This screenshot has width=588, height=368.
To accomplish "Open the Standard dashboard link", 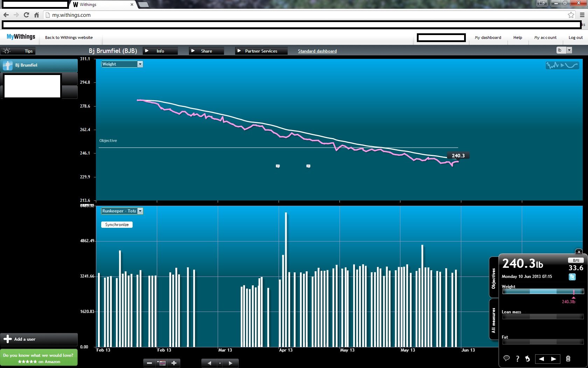I will (x=317, y=51).
